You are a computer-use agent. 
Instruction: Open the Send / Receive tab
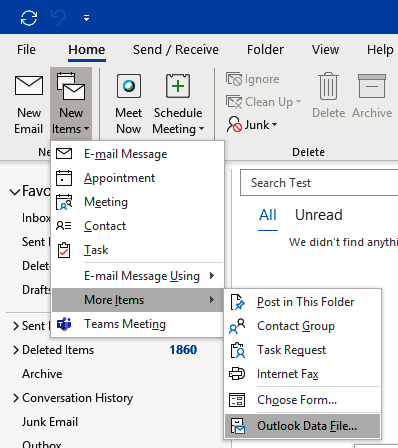pos(176,50)
